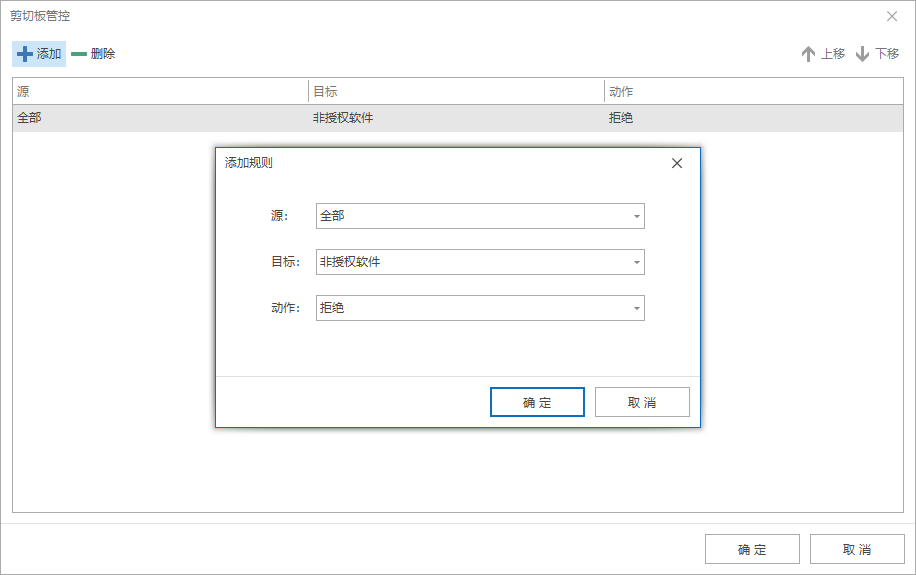Click the 下移 down arrow icon
This screenshot has height=575, width=916.
point(862,54)
